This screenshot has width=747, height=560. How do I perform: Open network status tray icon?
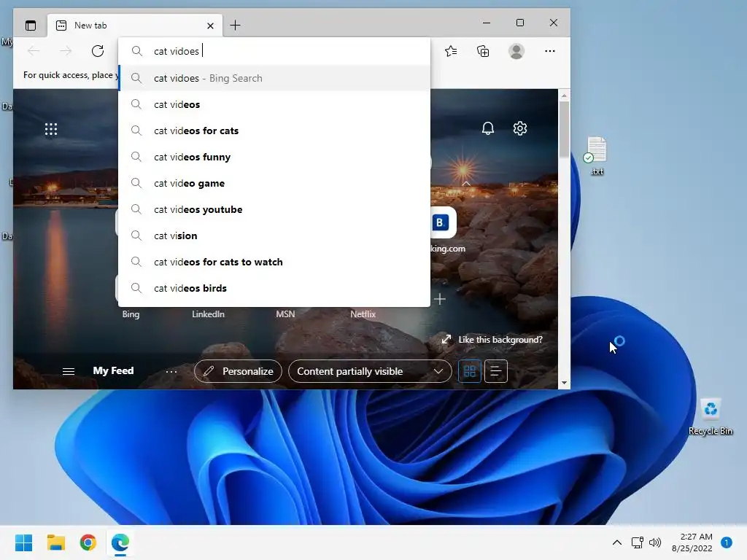tap(637, 542)
